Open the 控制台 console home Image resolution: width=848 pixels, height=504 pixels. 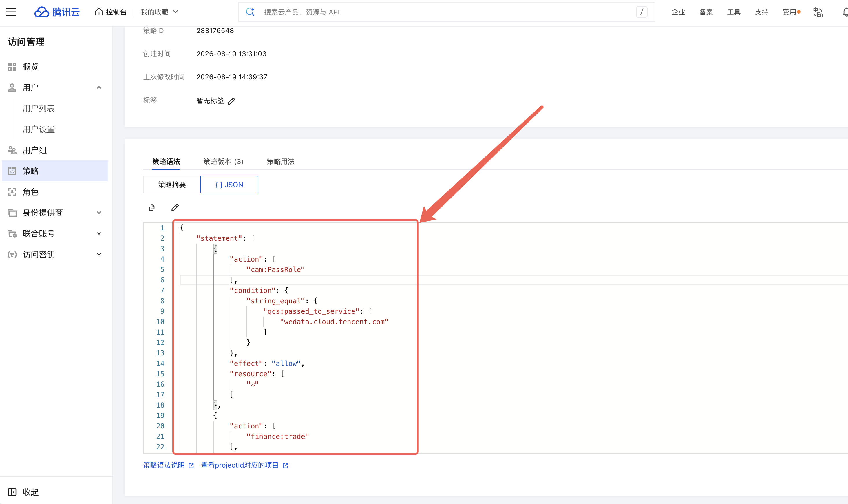111,12
